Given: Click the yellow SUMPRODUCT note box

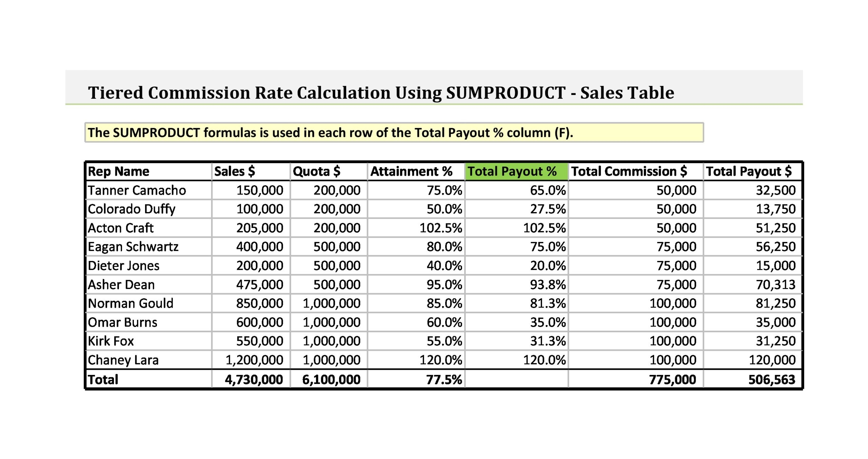Looking at the screenshot, I should 394,132.
